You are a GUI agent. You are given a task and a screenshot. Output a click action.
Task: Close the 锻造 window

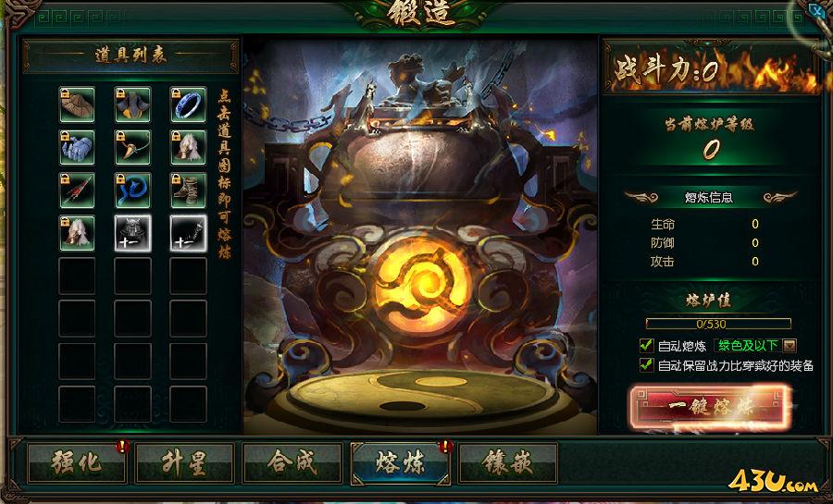click(816, 9)
